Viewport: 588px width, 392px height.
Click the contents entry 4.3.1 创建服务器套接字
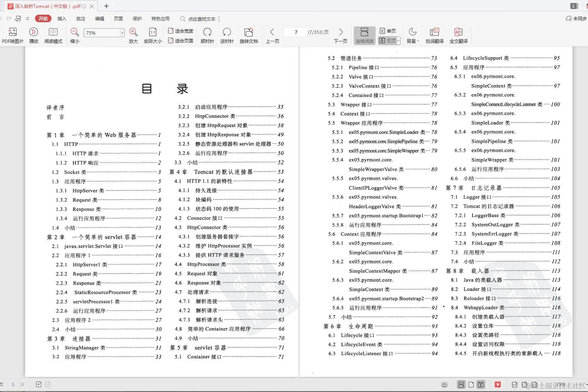click(x=231, y=236)
